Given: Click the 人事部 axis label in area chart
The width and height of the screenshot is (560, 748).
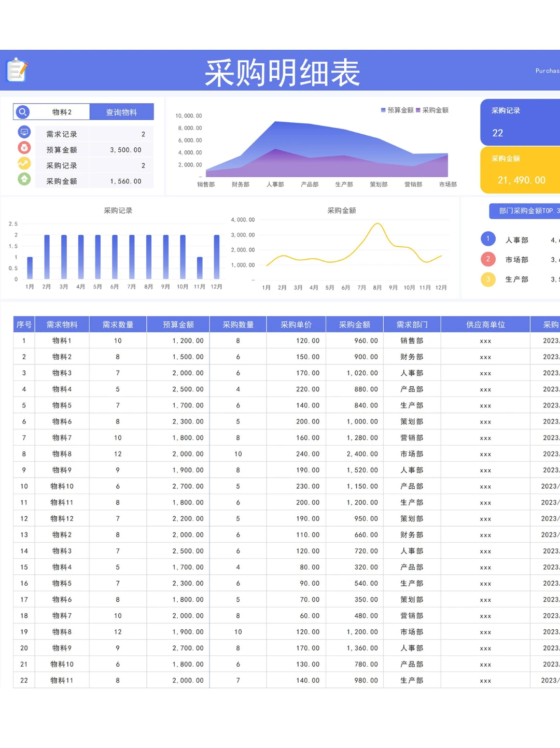Looking at the screenshot, I should coord(275,184).
